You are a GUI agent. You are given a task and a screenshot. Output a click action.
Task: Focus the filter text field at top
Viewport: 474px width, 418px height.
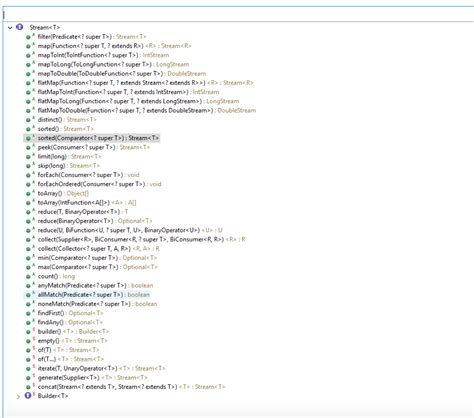coord(238,15)
